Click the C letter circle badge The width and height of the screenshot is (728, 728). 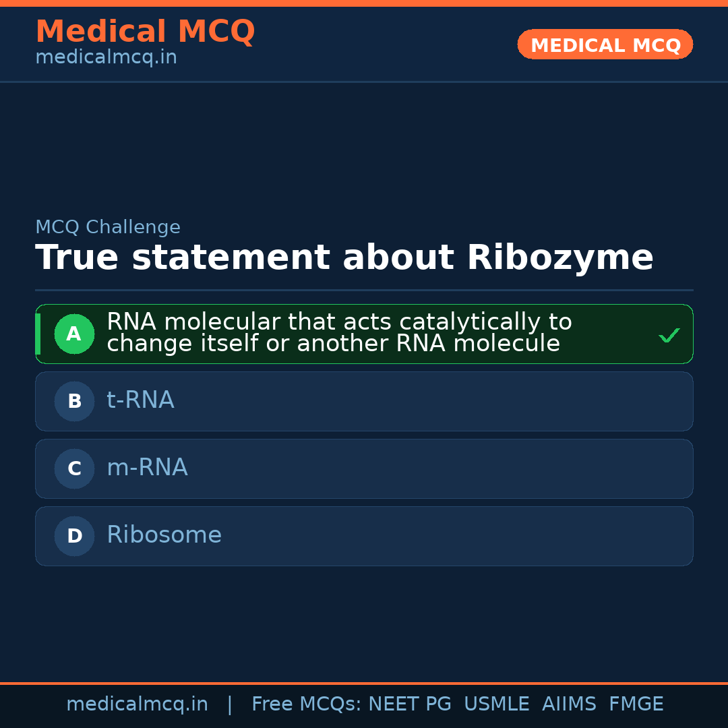click(x=74, y=468)
